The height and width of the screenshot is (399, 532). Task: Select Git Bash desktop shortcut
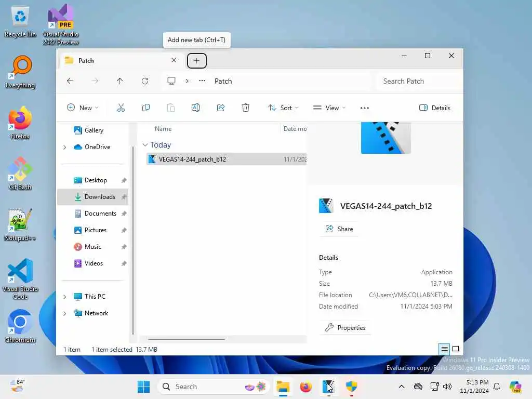(20, 174)
